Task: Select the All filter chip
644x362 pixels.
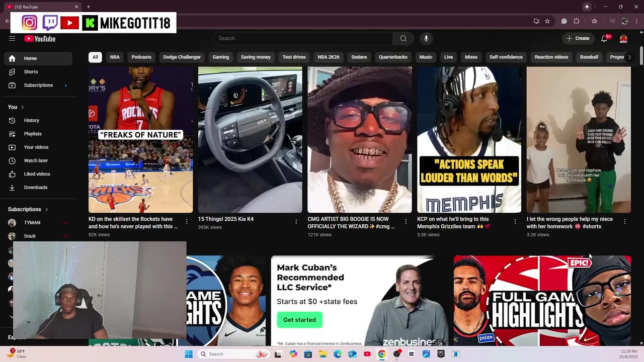Action: 95,57
